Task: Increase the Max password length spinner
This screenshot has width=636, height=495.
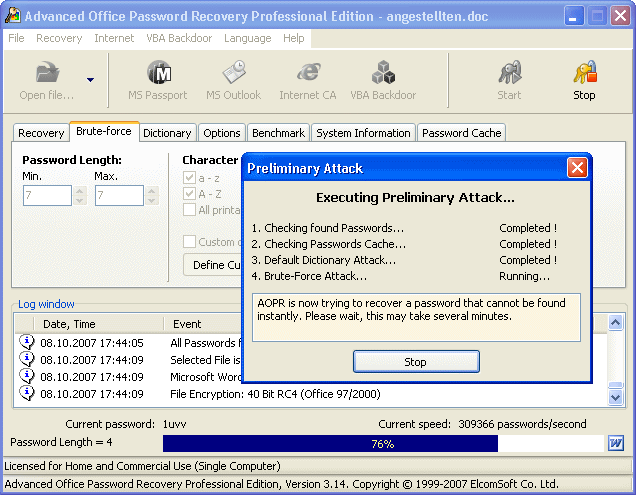Action: click(x=152, y=191)
